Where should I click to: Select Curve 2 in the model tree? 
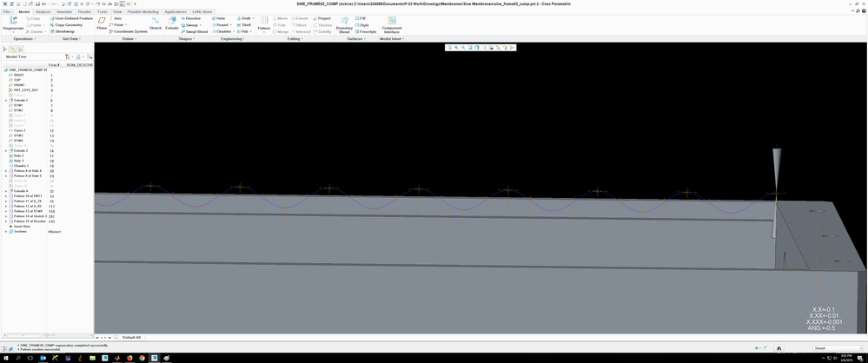19,130
